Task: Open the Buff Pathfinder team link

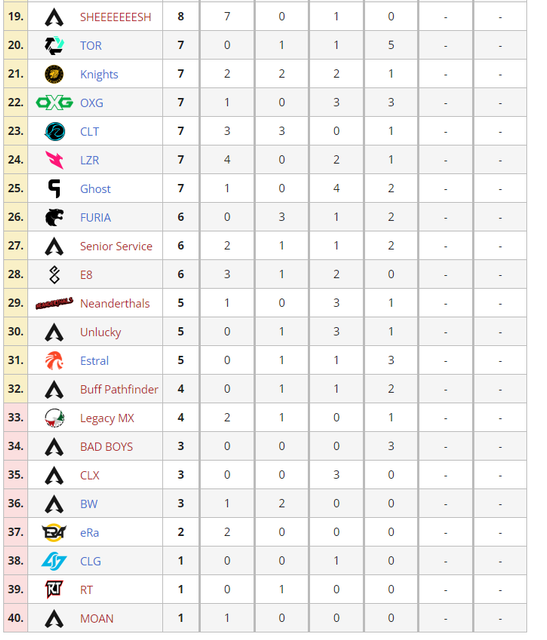Action: pos(119,389)
